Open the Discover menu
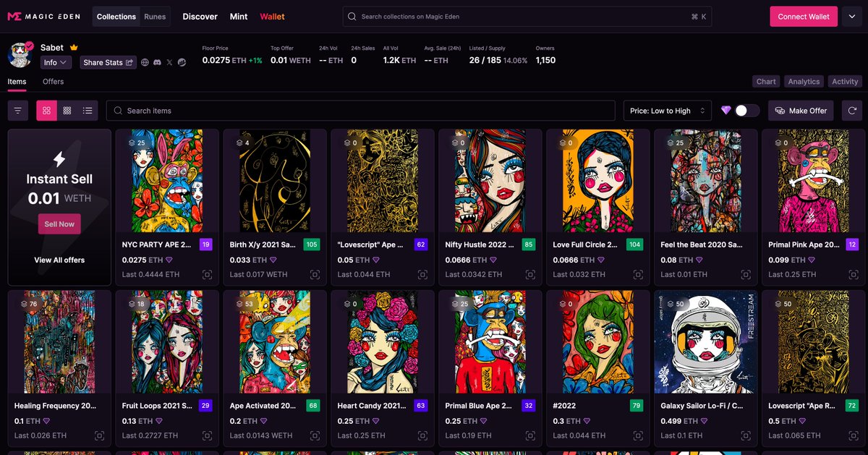868x455 pixels. [x=200, y=17]
